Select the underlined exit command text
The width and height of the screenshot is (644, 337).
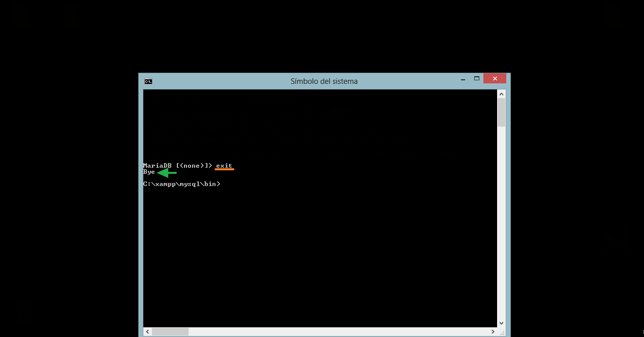point(224,165)
